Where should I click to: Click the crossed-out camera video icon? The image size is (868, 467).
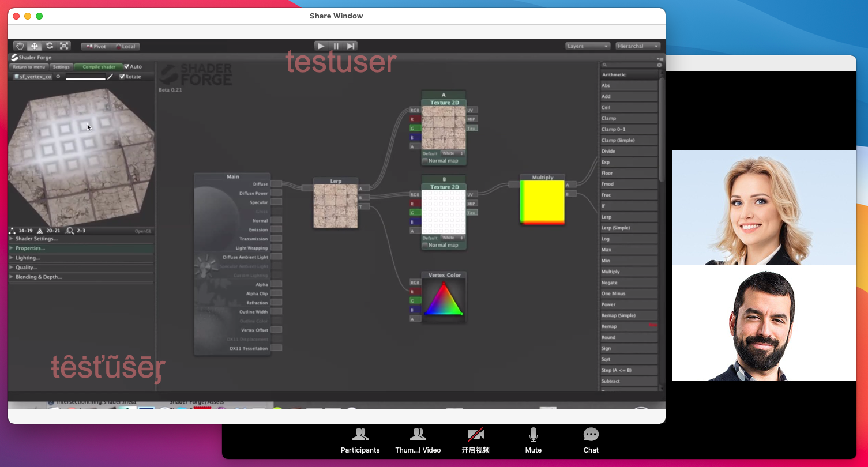coord(475,435)
